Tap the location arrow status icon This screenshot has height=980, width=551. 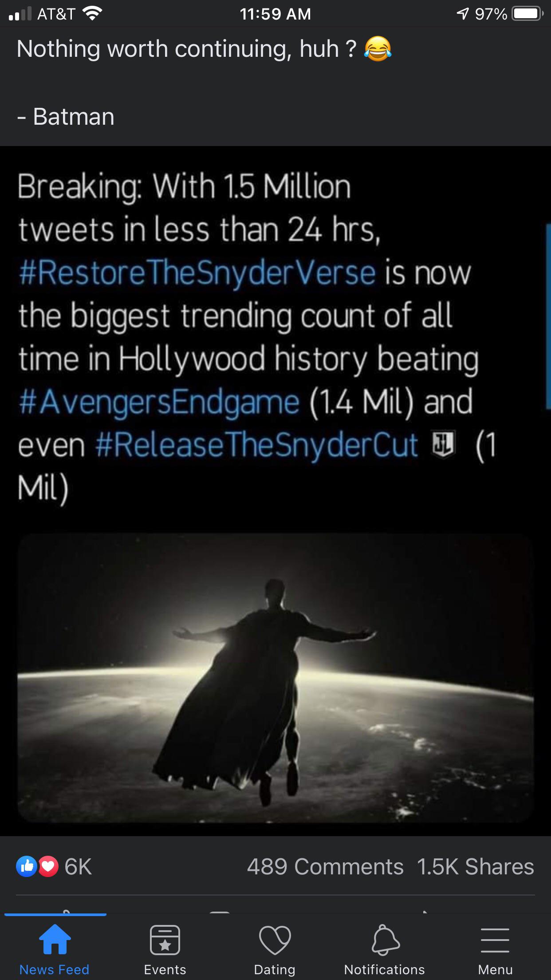point(462,14)
